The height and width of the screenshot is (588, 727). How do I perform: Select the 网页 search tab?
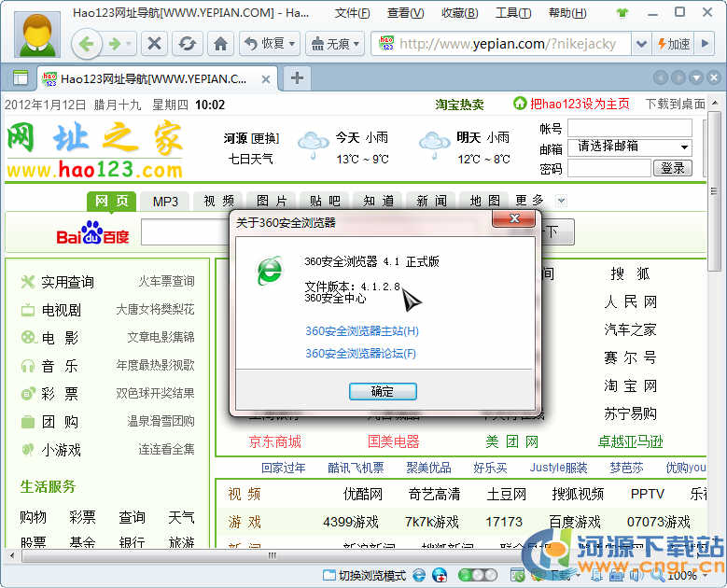point(111,202)
